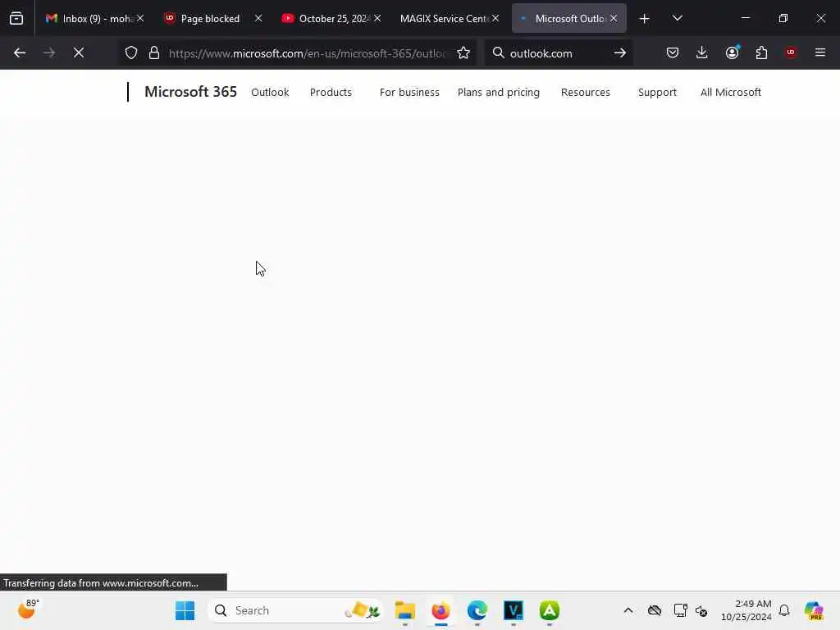Launch Microsoft Edge from taskbar
The image size is (840, 630).
(477, 610)
